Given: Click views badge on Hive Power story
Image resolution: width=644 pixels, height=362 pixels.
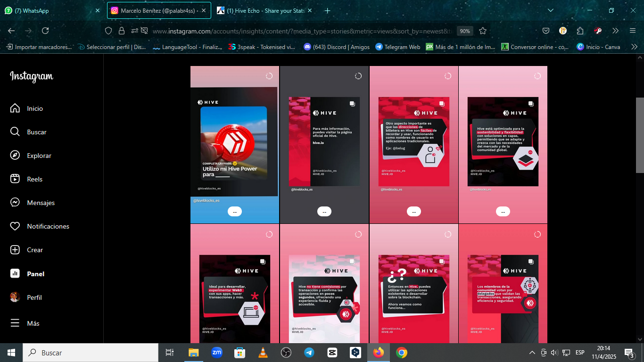Looking at the screenshot, I should 235,212.
